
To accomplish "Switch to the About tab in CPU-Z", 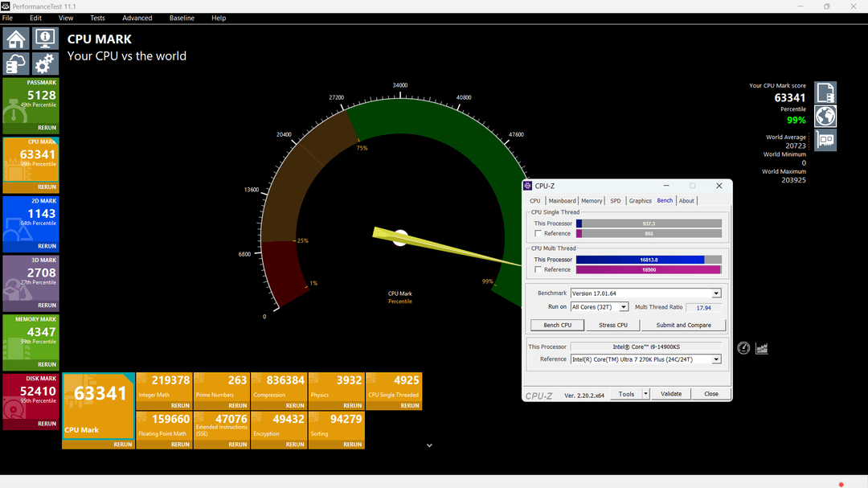I will [686, 201].
